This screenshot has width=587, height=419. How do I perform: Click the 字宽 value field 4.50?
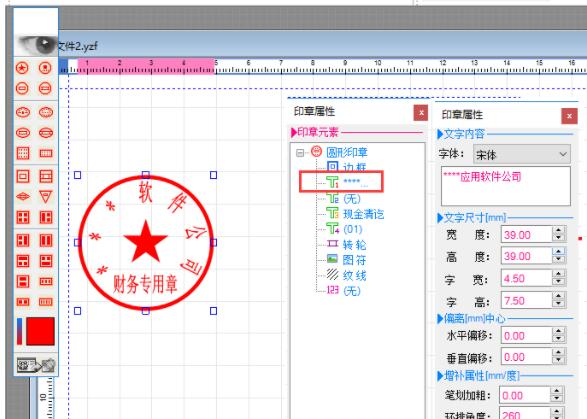pos(526,278)
